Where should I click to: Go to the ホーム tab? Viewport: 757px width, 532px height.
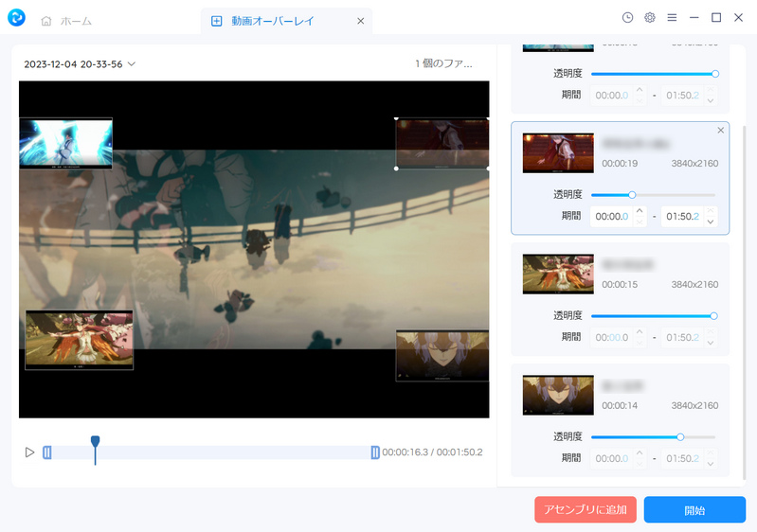pos(66,21)
